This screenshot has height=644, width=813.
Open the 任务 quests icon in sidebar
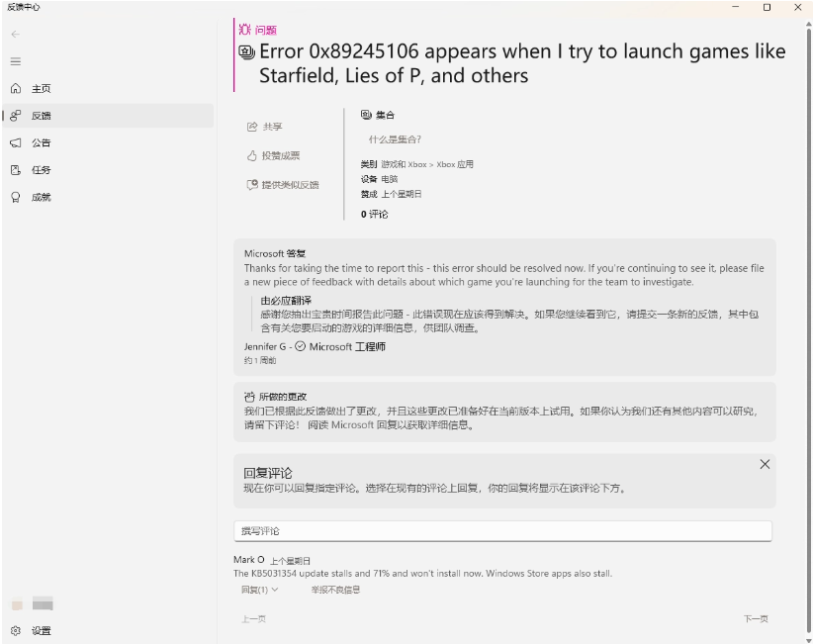[x=14, y=169]
